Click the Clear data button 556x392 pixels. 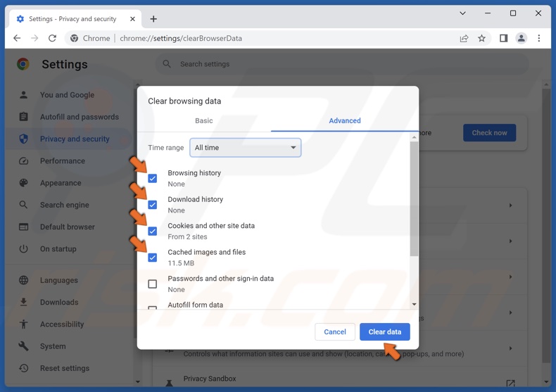[x=385, y=331]
